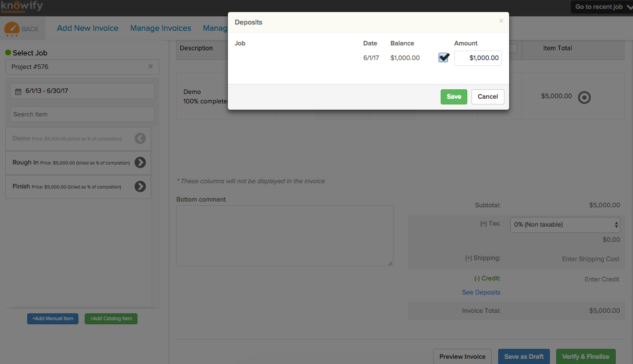Add Finish item with its arrow icon

(x=140, y=186)
